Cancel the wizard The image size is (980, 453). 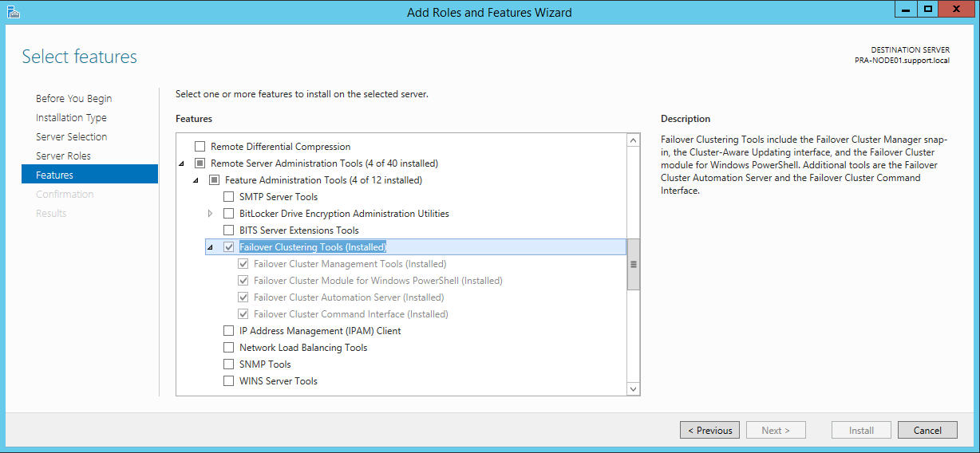[x=927, y=430]
